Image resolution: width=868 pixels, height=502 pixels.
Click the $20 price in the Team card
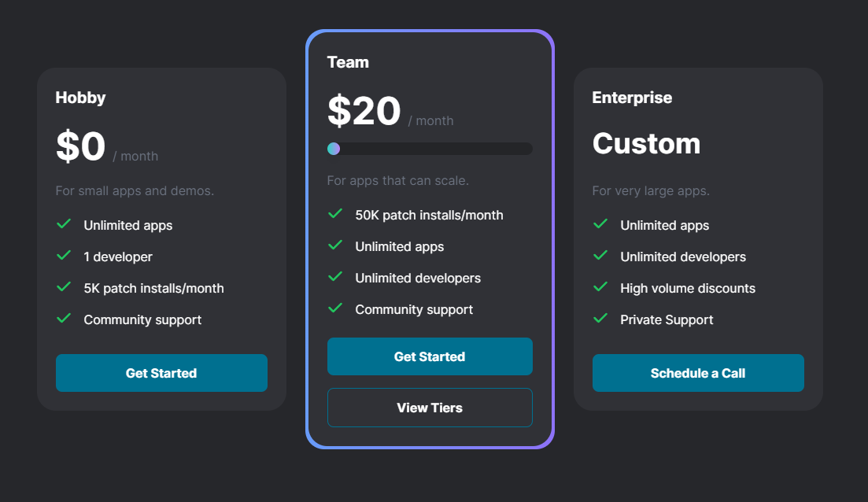[x=364, y=111]
